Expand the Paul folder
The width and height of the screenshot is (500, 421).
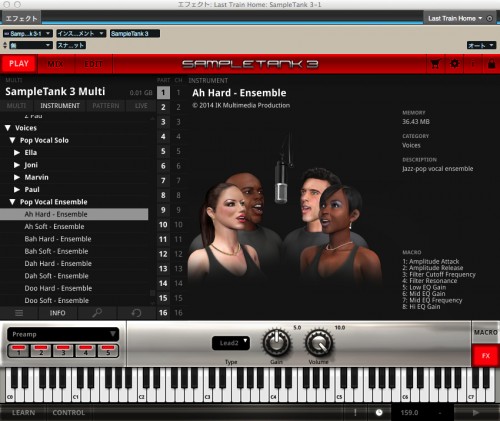(17, 189)
